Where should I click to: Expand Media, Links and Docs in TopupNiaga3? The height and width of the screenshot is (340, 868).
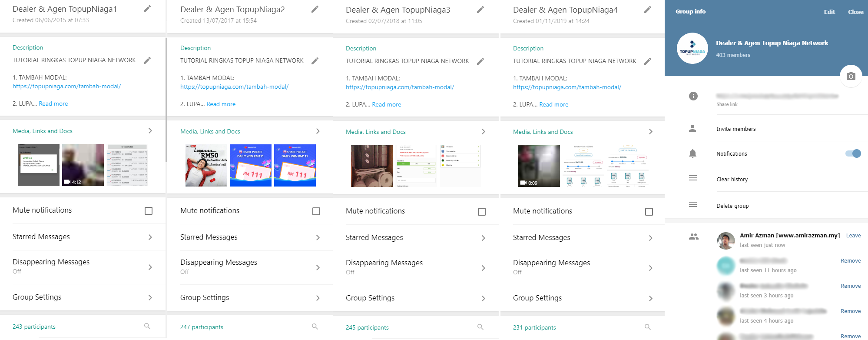coord(484,132)
